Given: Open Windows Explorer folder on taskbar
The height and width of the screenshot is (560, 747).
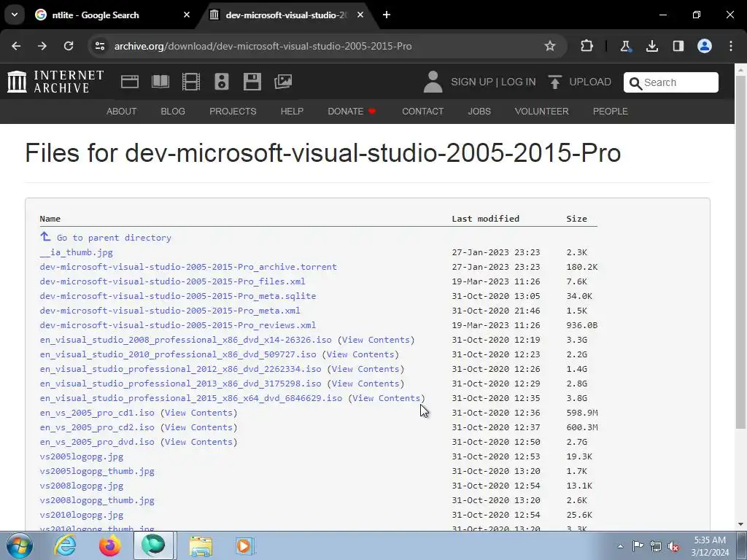Looking at the screenshot, I should tap(201, 545).
